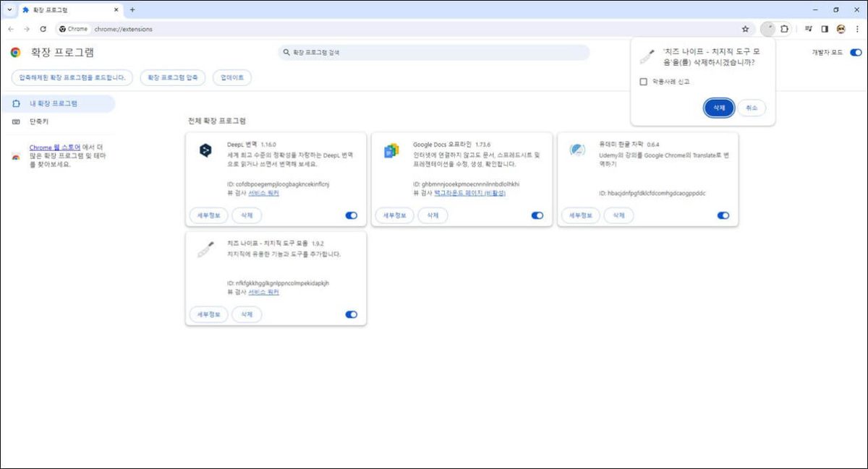Confirm removal with the blue 삭제 button
The image size is (868, 469).
[x=719, y=108]
